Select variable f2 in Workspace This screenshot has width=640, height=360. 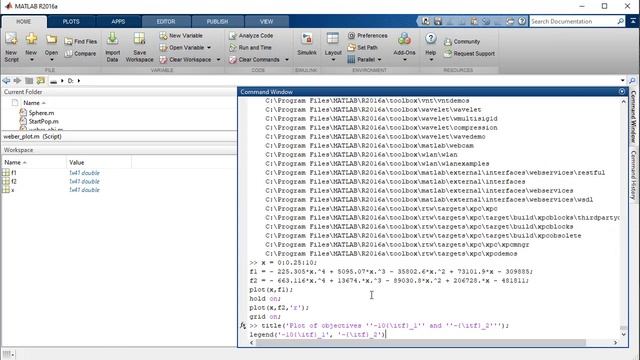point(14,181)
